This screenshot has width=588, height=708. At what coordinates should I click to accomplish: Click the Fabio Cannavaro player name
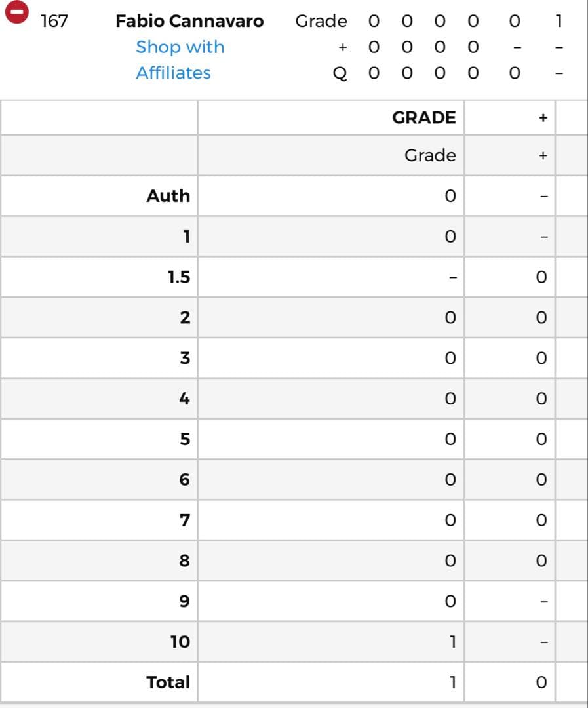[x=189, y=21]
